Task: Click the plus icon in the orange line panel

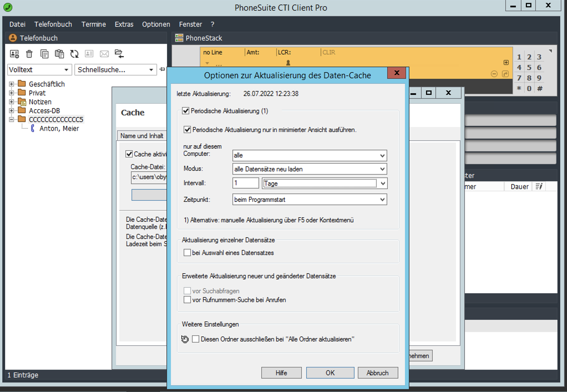Action: pyautogui.click(x=506, y=62)
